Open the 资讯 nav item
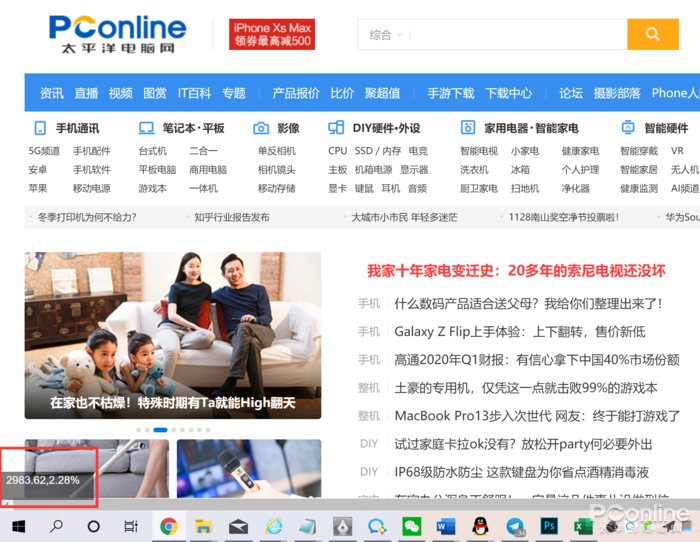 (x=52, y=93)
